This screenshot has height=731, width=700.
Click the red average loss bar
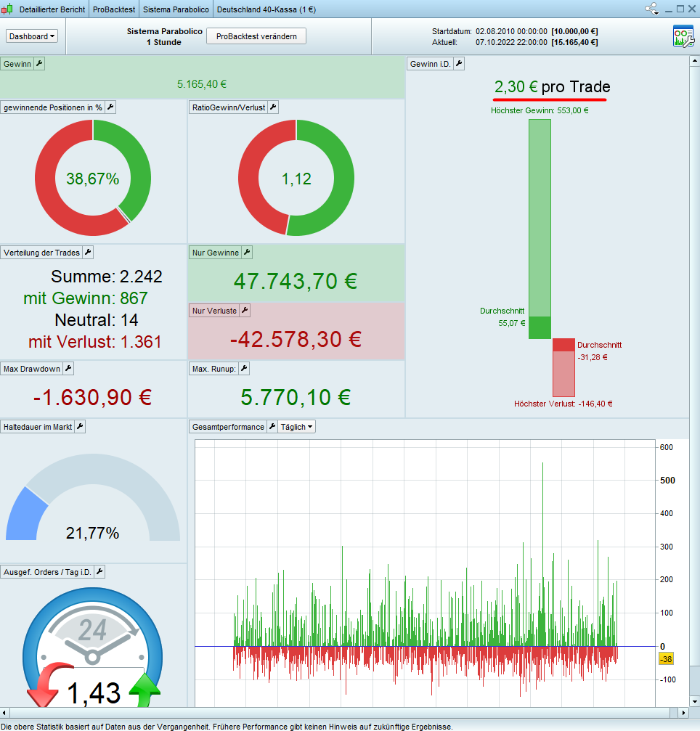tap(563, 345)
